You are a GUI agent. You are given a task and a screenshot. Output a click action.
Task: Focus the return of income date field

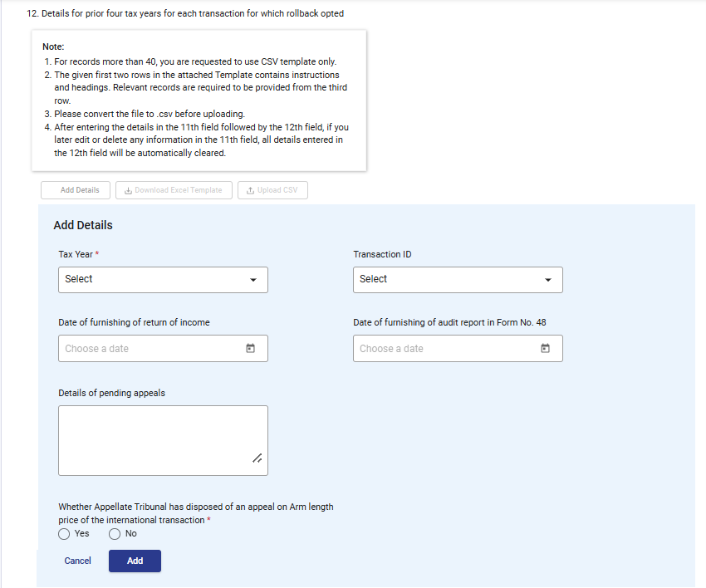(150, 349)
